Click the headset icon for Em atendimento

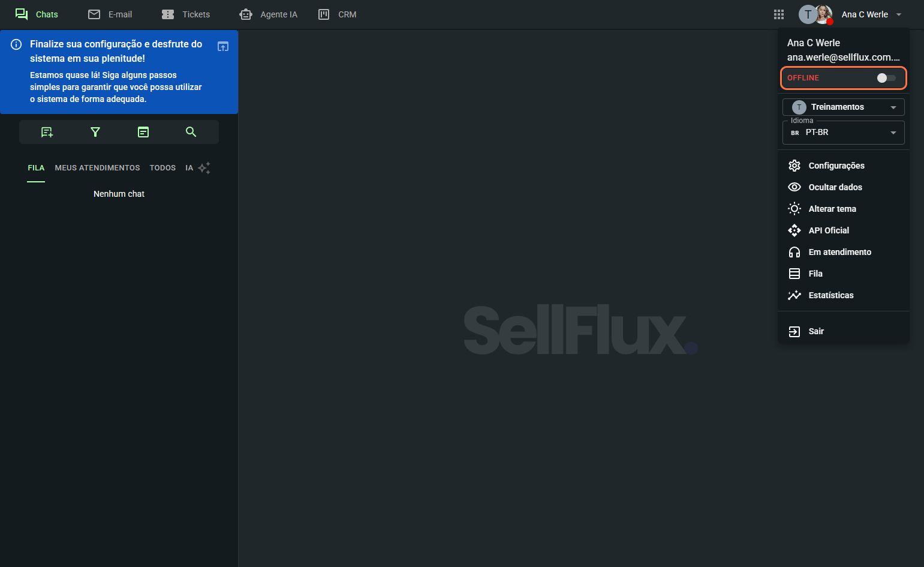(x=794, y=252)
